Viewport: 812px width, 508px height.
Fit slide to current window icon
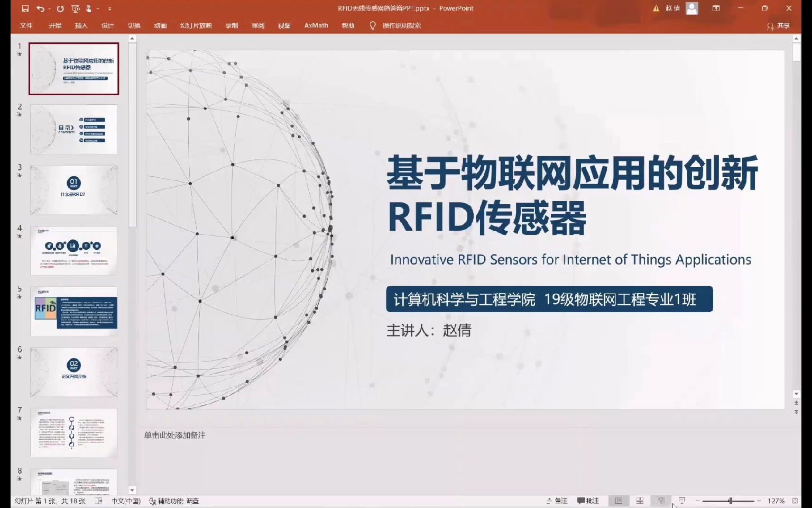click(x=795, y=501)
